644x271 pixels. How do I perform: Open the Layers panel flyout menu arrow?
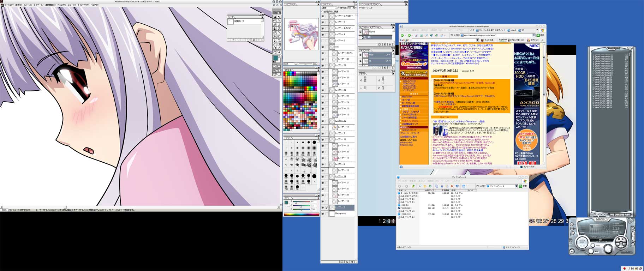click(356, 4)
